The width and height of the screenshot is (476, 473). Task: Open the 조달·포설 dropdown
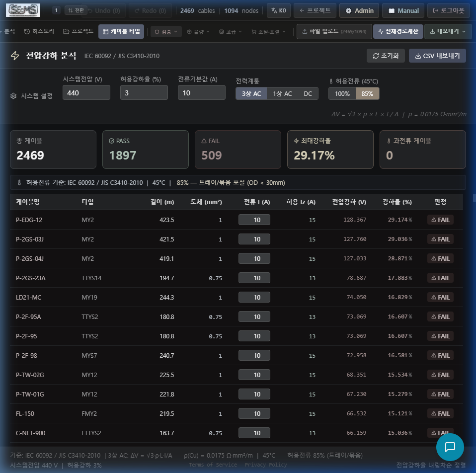coord(269,32)
